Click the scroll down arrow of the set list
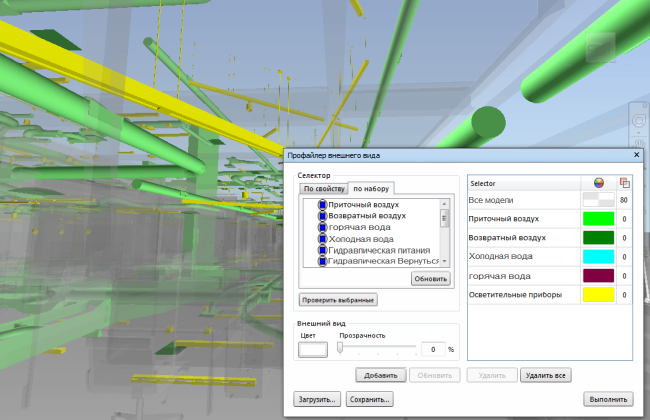The width and height of the screenshot is (650, 420). point(444,261)
